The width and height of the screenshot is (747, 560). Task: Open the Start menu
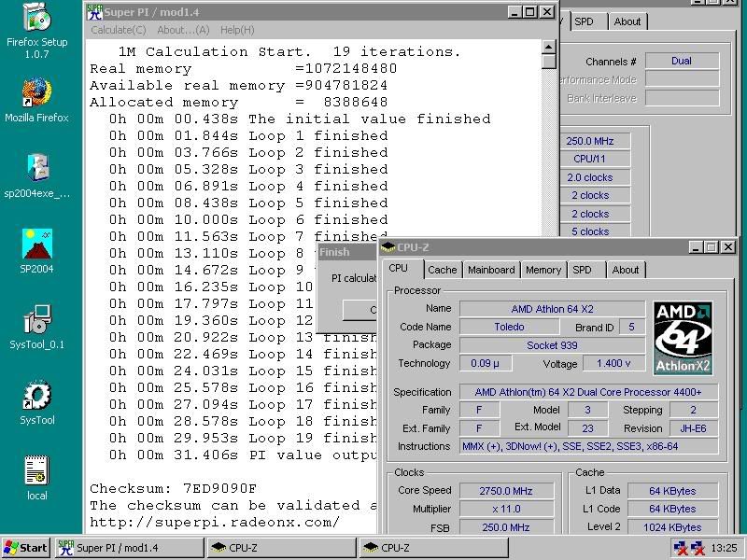click(26, 548)
